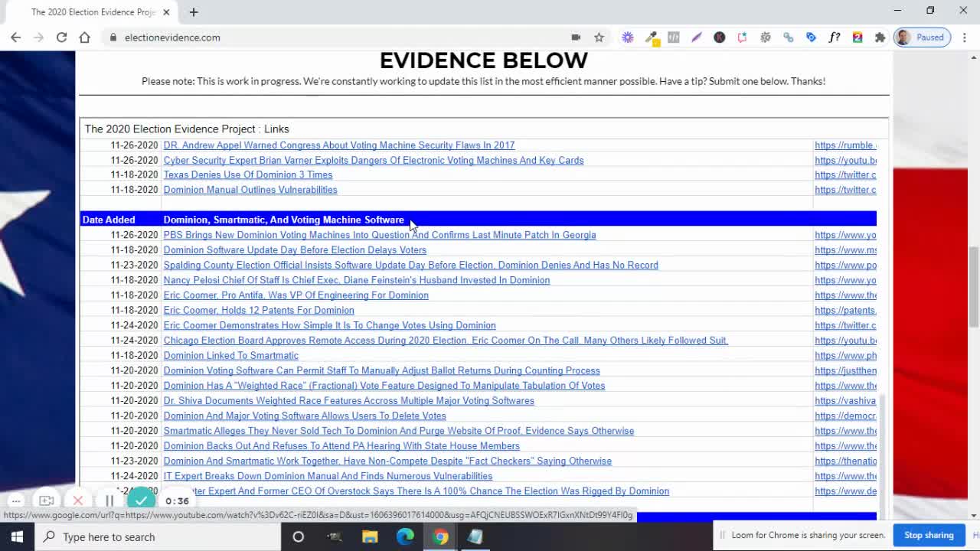
Task: Close the 2020 Election Evidence tab
Action: pos(166,12)
